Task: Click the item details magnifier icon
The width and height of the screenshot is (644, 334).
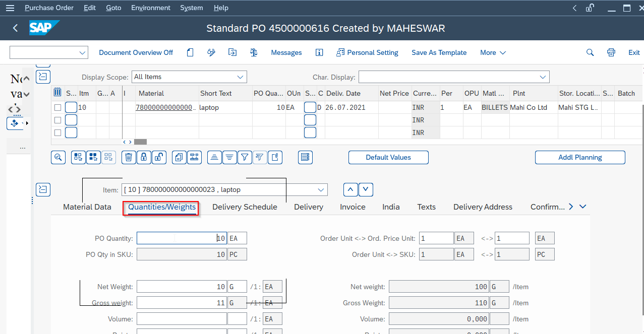Action: coord(58,157)
